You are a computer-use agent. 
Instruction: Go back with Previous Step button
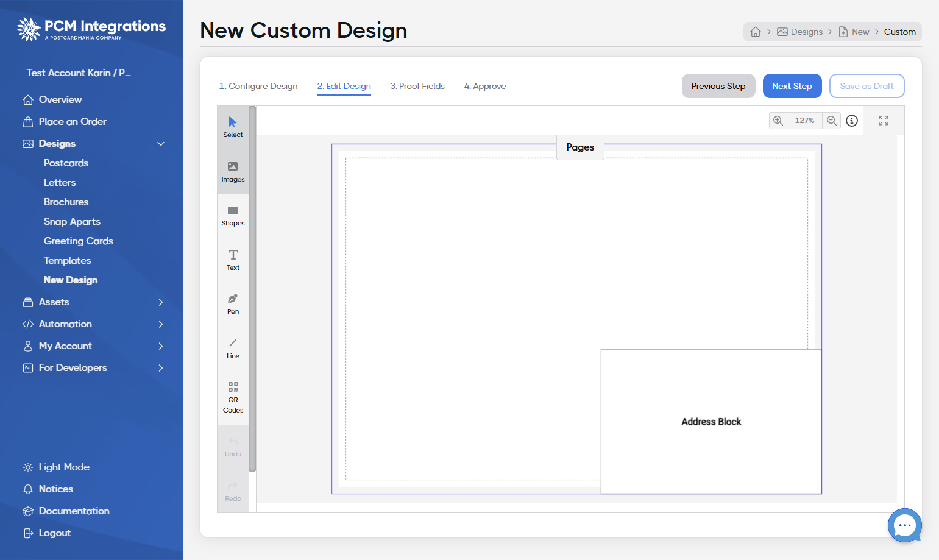tap(718, 86)
